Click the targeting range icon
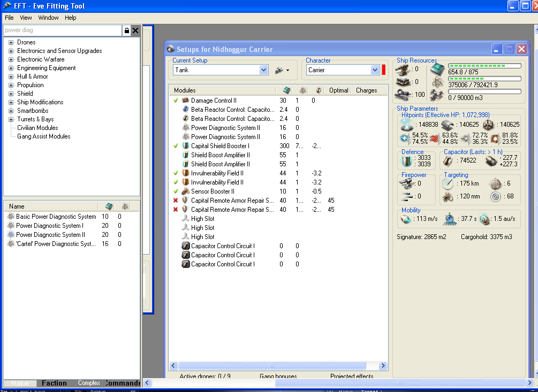This screenshot has height=392, width=538. [x=448, y=183]
